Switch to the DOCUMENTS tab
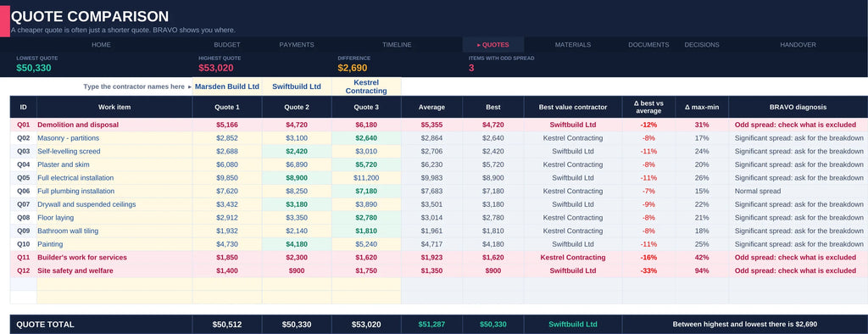This screenshot has height=334, width=868. [x=648, y=45]
